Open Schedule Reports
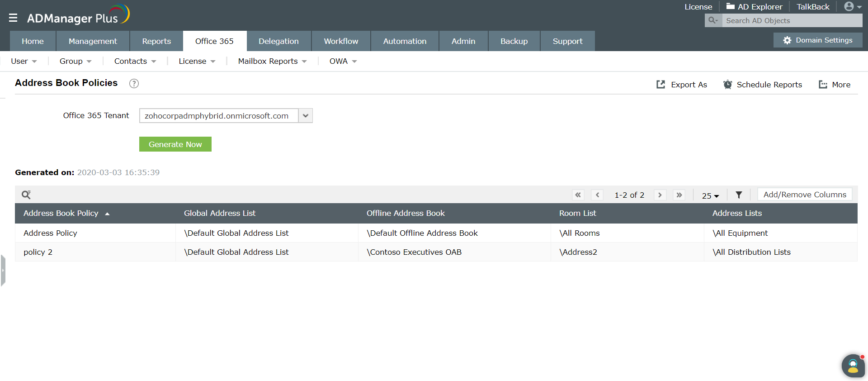The width and height of the screenshot is (868, 381). coord(763,85)
